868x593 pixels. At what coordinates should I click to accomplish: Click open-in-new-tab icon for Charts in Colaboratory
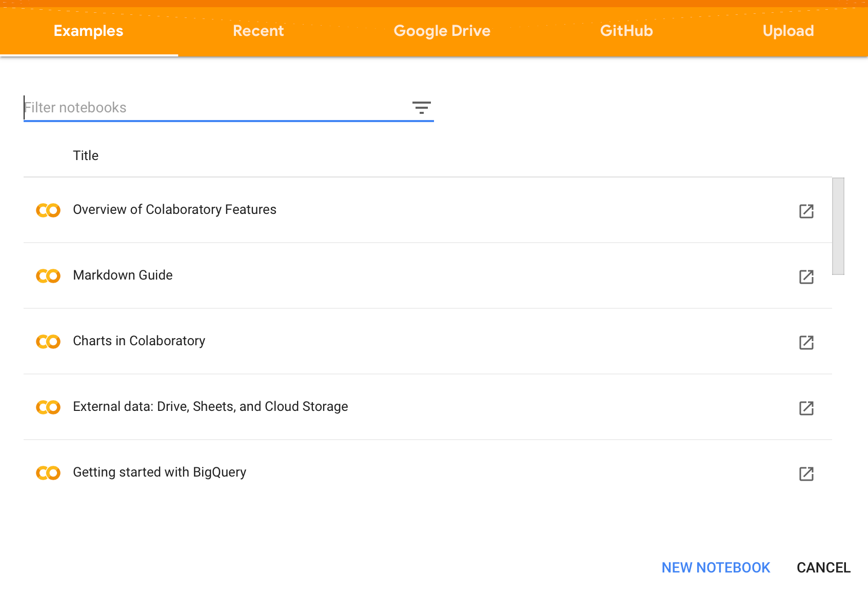[x=806, y=342]
